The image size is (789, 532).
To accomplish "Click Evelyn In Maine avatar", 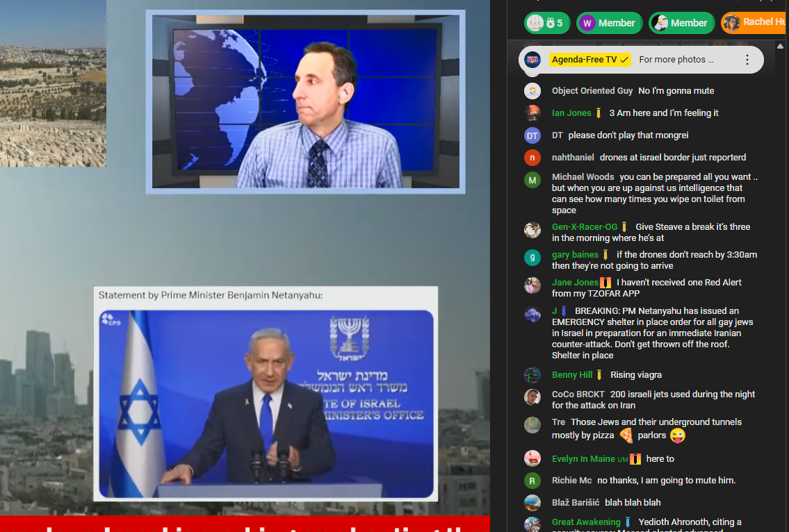I will coord(532,458).
